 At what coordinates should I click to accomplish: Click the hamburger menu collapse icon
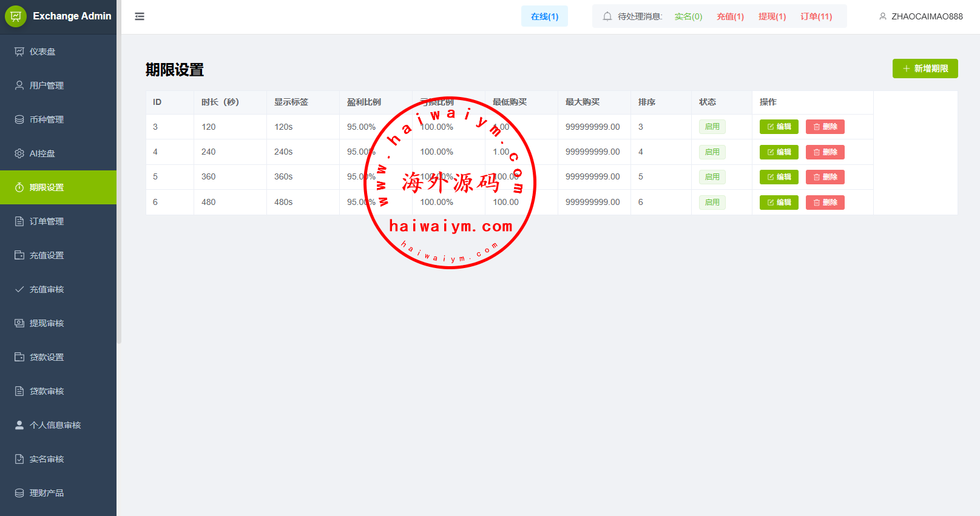pos(140,16)
